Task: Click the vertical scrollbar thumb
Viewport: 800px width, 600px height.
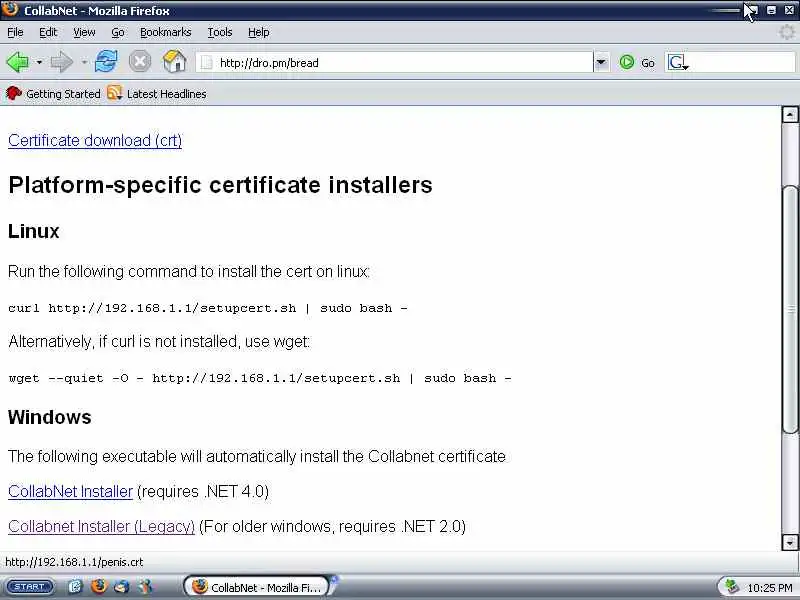Action: click(791, 309)
